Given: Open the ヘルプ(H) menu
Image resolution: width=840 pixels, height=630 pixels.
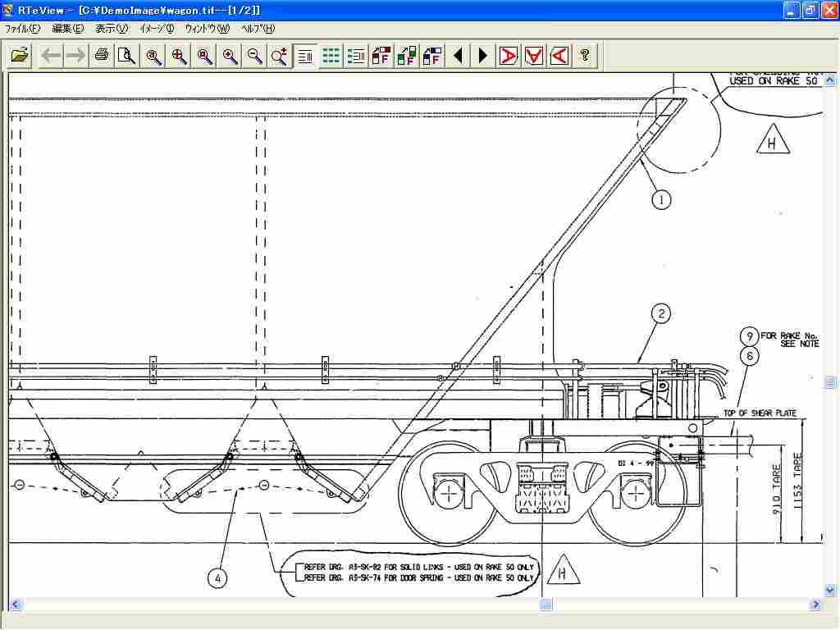Looking at the screenshot, I should point(258,29).
